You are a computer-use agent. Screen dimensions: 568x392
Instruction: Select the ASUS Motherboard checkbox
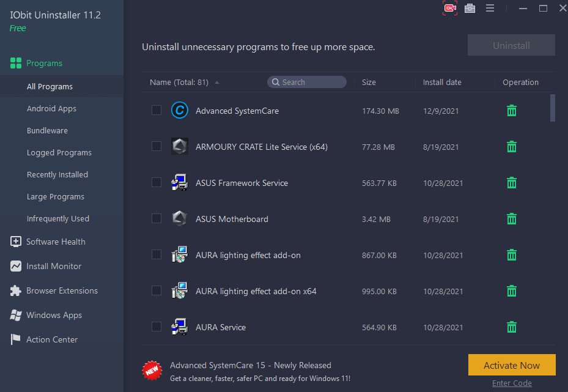click(x=157, y=219)
